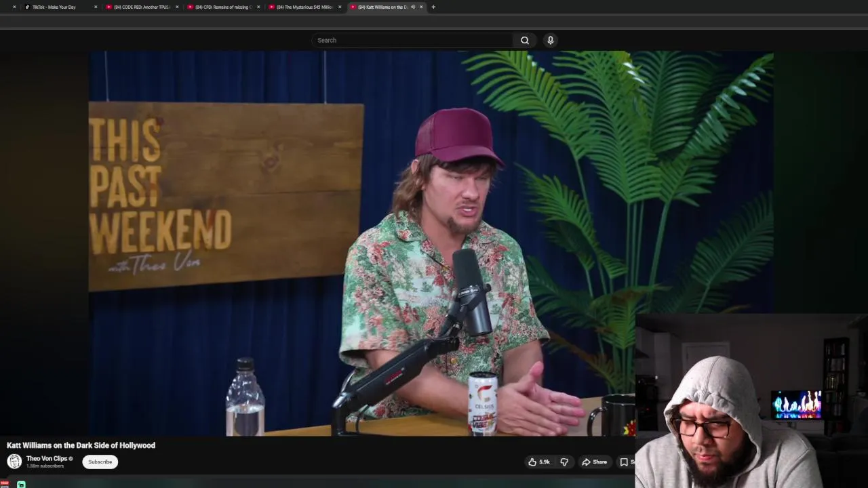Close The Mysterious $45 Million tab

click(340, 7)
